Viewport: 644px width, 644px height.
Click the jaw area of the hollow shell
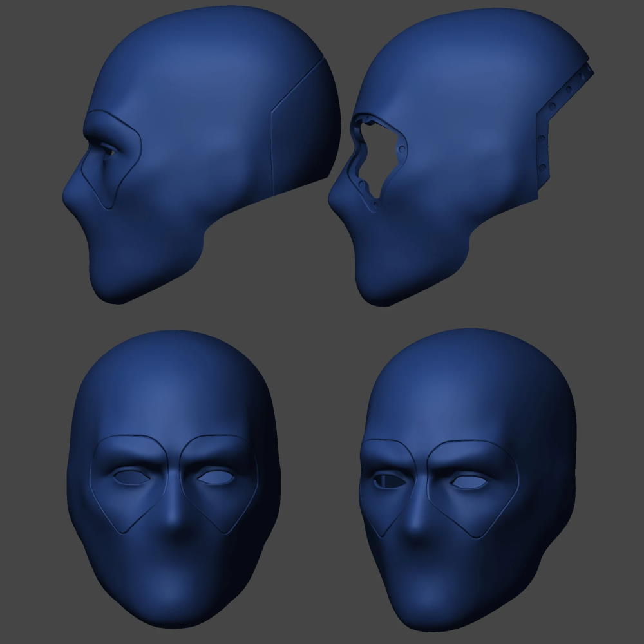[x=399, y=270]
